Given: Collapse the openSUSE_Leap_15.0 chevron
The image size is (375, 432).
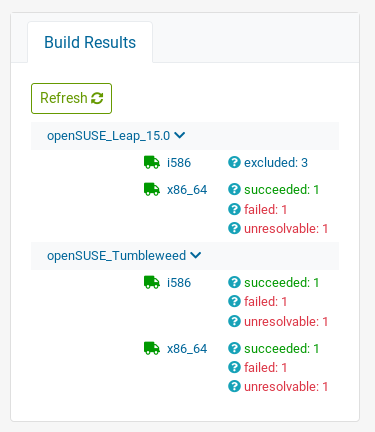Looking at the screenshot, I should pos(180,135).
